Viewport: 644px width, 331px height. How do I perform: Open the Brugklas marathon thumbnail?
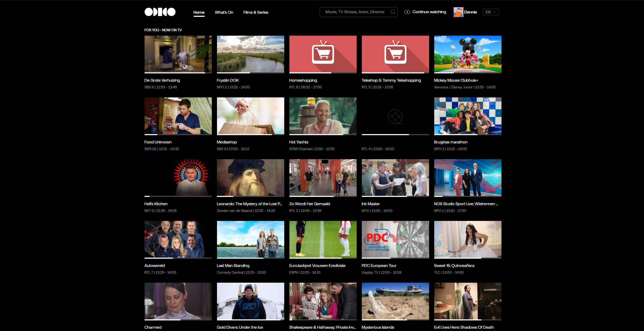click(x=468, y=116)
